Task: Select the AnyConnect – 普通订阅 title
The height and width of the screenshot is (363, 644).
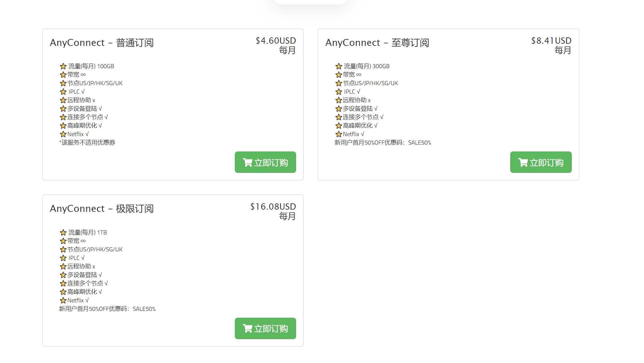Action: coord(102,43)
